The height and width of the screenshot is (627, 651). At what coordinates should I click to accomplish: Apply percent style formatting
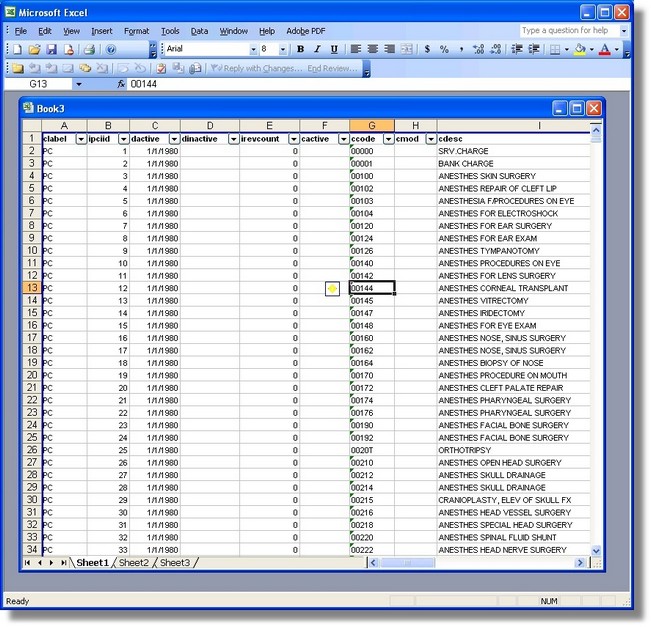444,49
